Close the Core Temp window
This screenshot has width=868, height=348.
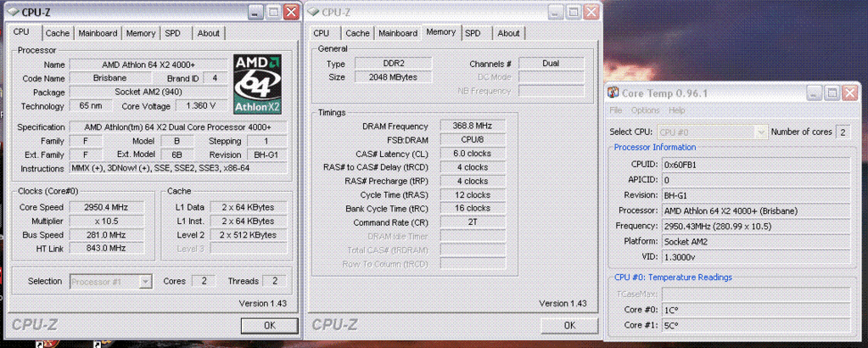pyautogui.click(x=849, y=93)
